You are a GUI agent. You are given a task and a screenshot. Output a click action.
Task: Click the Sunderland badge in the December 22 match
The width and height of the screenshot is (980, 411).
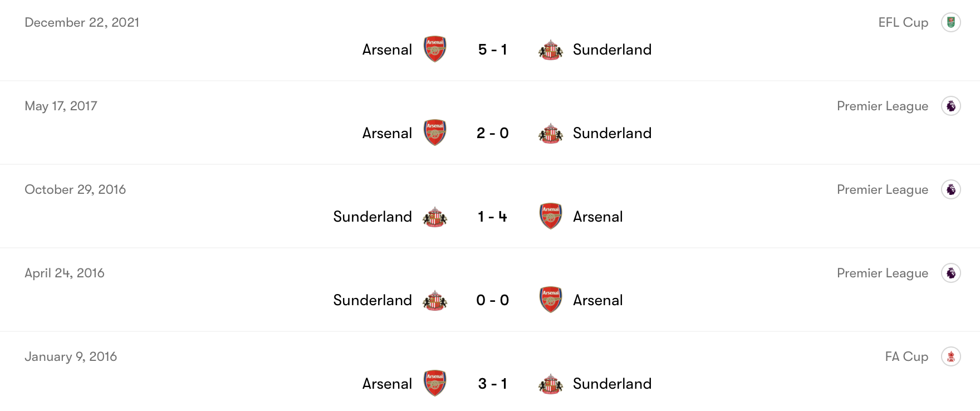(x=552, y=49)
